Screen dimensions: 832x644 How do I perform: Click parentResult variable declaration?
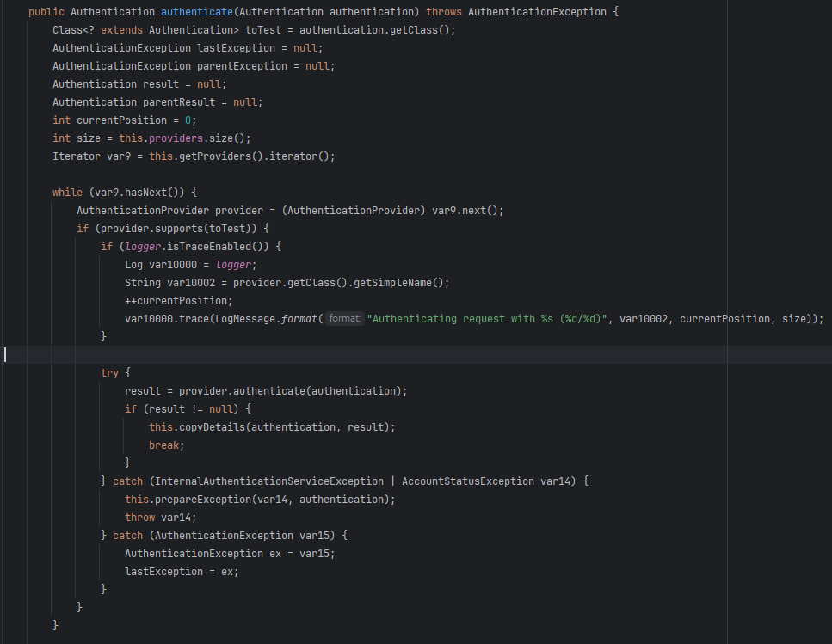[179, 101]
